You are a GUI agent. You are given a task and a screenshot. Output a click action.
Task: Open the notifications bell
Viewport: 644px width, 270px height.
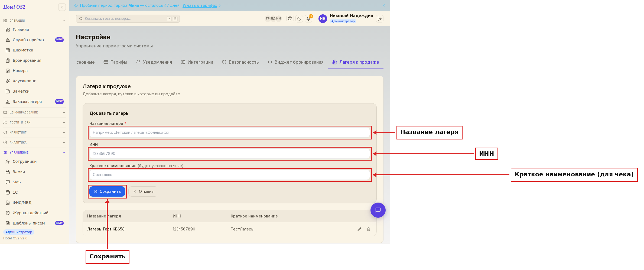(308, 19)
